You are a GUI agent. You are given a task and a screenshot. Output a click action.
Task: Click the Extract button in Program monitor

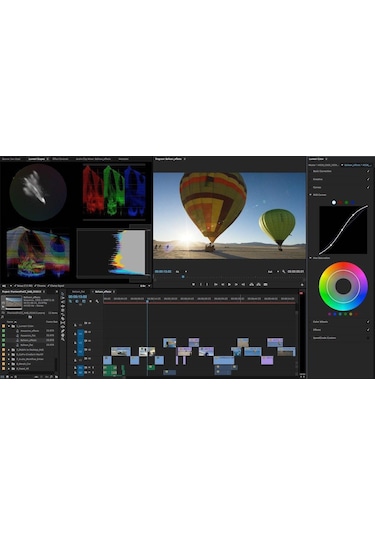click(x=258, y=284)
